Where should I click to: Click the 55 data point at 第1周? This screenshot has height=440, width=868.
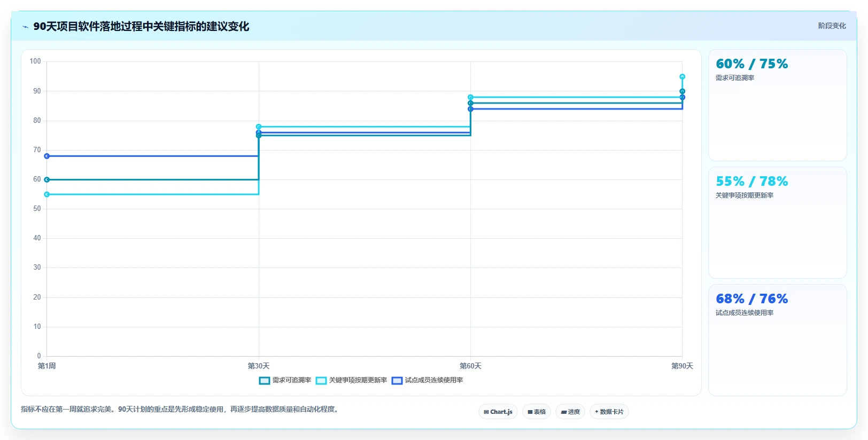pyautogui.click(x=47, y=194)
